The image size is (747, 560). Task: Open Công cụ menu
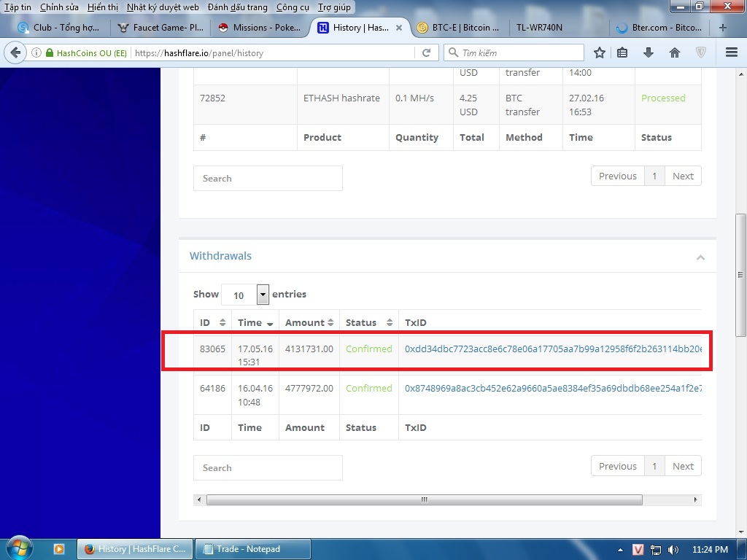(x=293, y=7)
